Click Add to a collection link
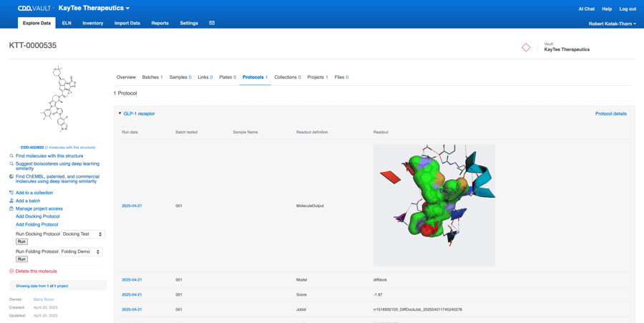 (34, 193)
